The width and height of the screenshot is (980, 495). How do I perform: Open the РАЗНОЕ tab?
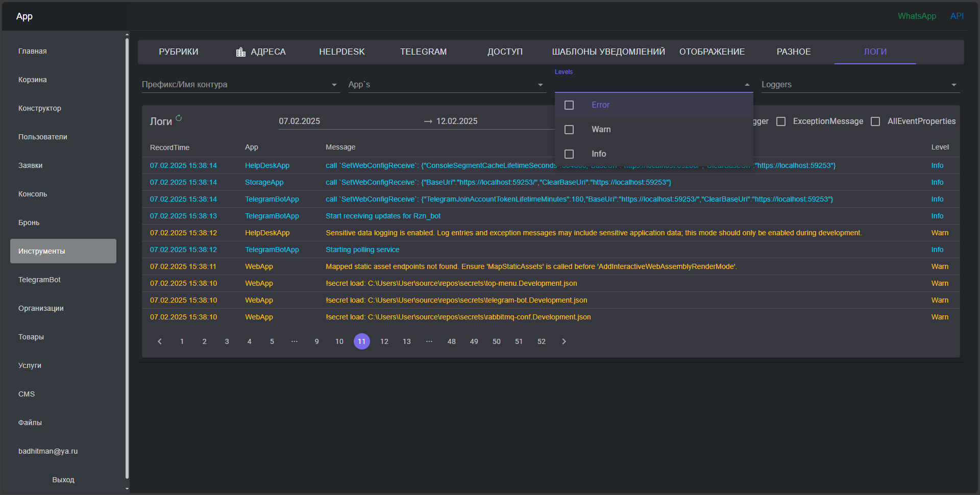tap(794, 52)
